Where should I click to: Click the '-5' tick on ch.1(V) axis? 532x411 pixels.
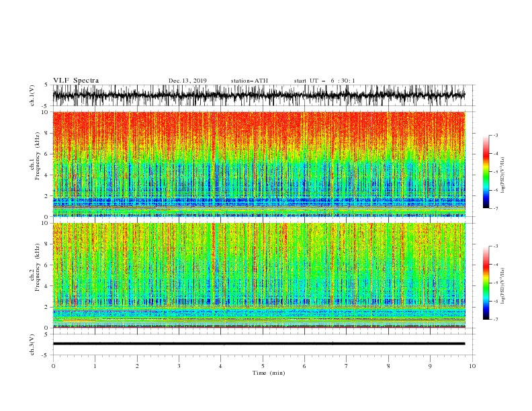(x=46, y=106)
